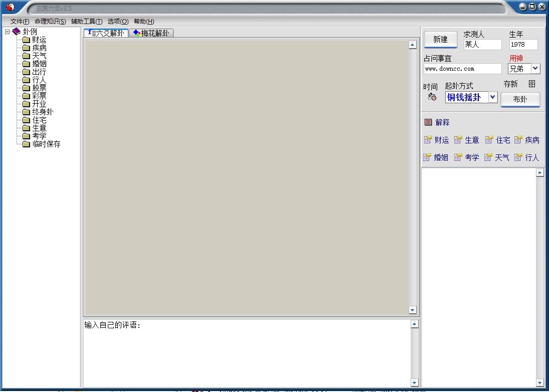Select the 财运 folder icon in tree
This screenshot has height=392, width=549.
click(26, 40)
